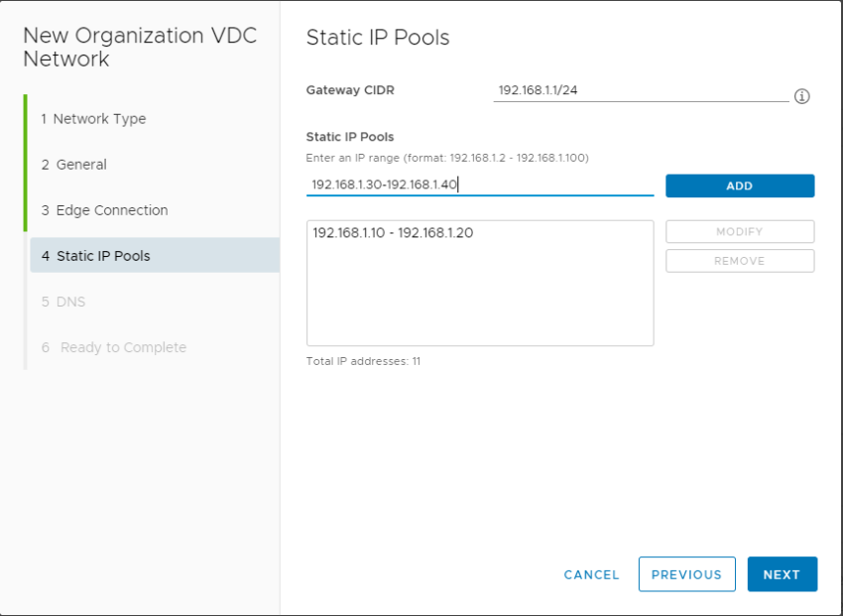
Task: Select the Static IP Pools step
Action: click(99, 255)
